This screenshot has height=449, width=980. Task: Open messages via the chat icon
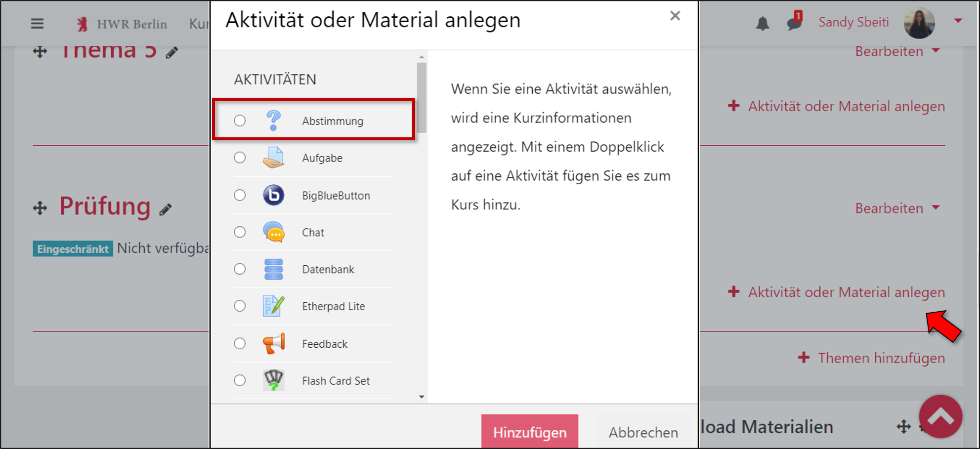pyautogui.click(x=793, y=24)
